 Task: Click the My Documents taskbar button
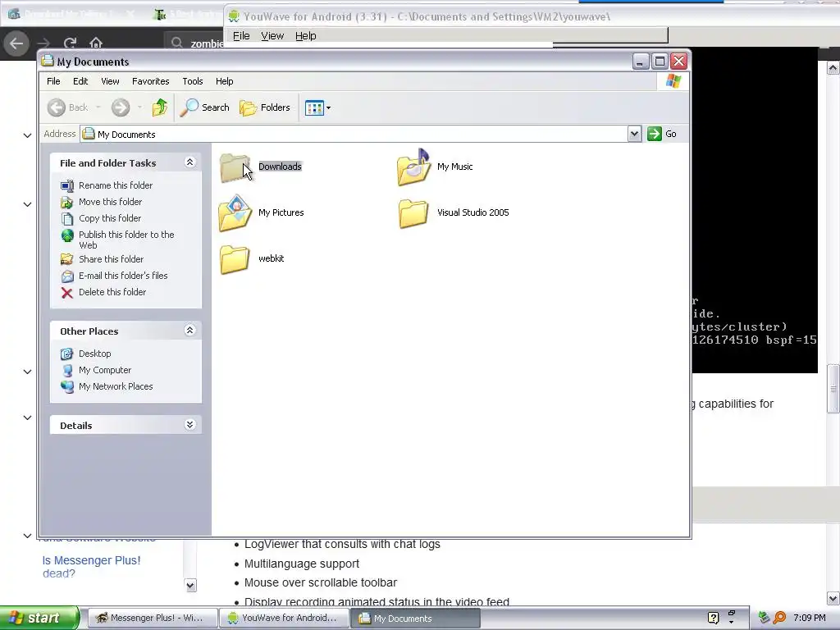[415, 619]
